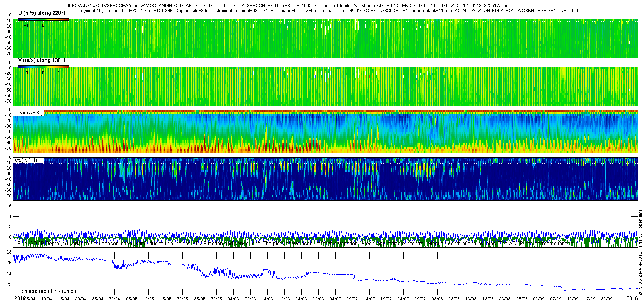Click the 05/04 date tick
The image size is (644, 304).
point(30,299)
